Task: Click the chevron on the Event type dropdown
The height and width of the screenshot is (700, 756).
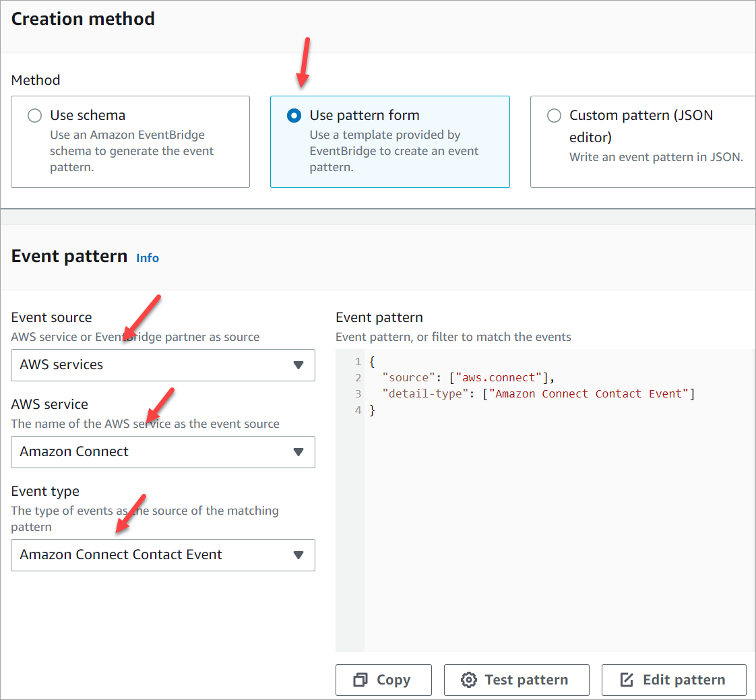Action: coord(298,555)
